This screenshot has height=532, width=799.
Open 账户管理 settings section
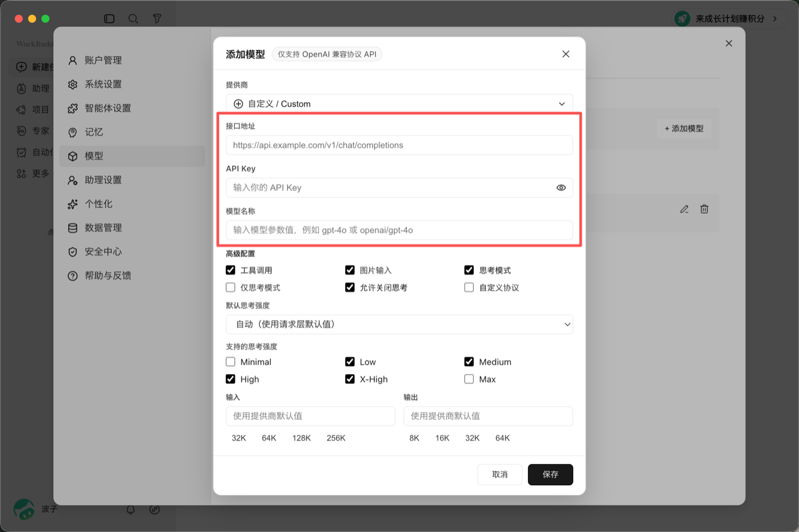(132, 60)
